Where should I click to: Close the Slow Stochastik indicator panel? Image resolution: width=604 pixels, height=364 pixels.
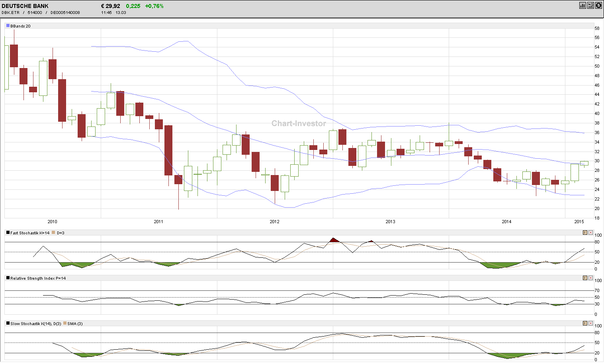tap(590, 323)
